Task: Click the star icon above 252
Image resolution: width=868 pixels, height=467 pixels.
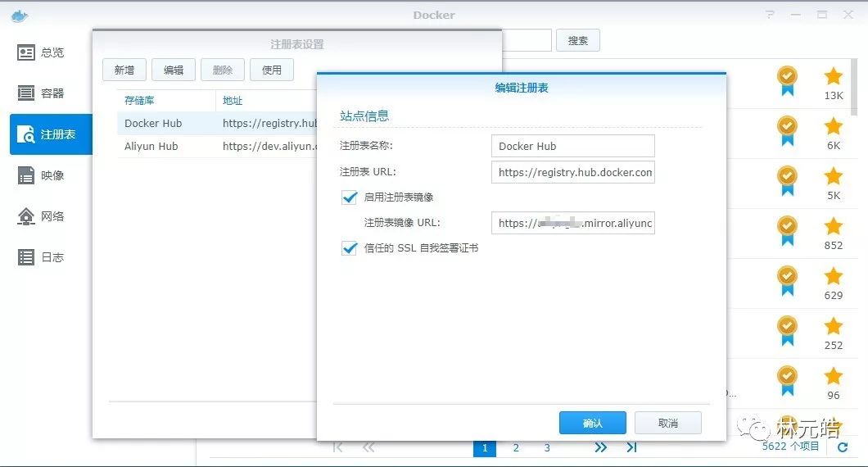Action: [833, 326]
